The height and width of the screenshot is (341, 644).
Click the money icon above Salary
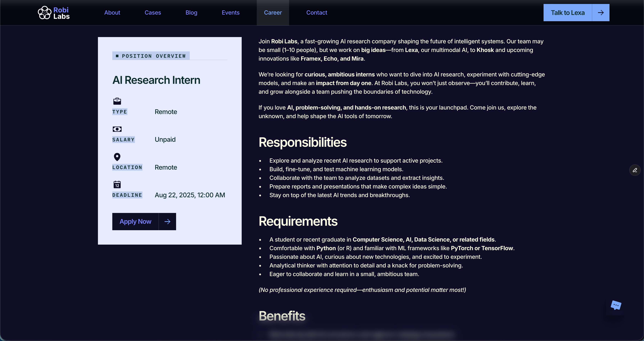click(x=117, y=129)
